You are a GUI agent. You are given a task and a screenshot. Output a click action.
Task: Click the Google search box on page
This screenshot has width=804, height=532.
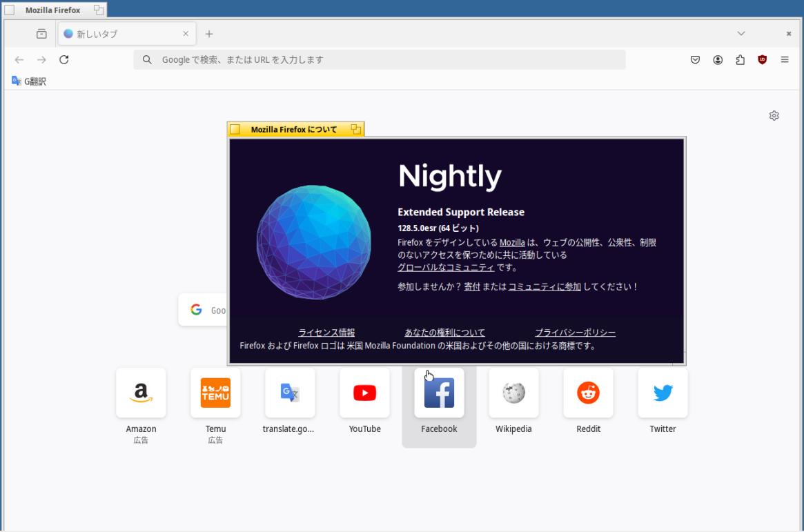click(203, 310)
